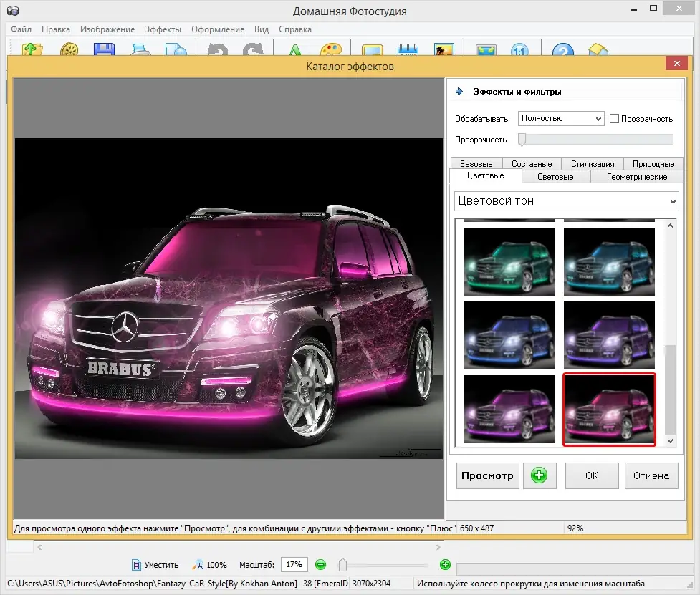Image resolution: width=700 pixels, height=595 pixels.
Task: Set zoom to 100% with the magnifier icon
Action: (210, 565)
